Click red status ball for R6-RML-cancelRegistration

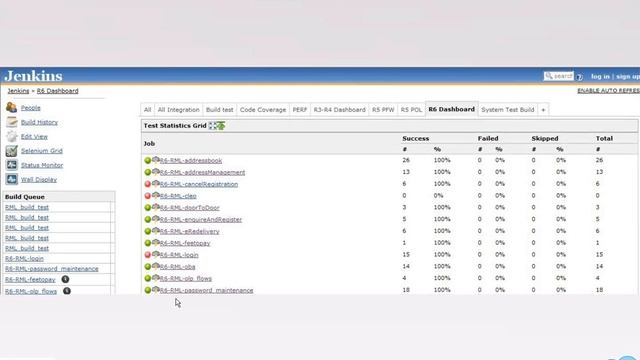pos(148,184)
